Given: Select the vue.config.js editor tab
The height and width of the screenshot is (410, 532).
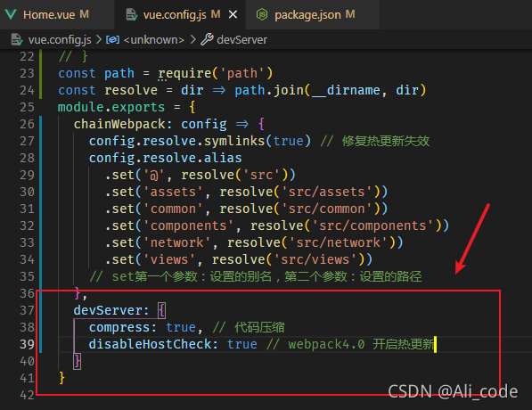Looking at the screenshot, I should [180, 14].
